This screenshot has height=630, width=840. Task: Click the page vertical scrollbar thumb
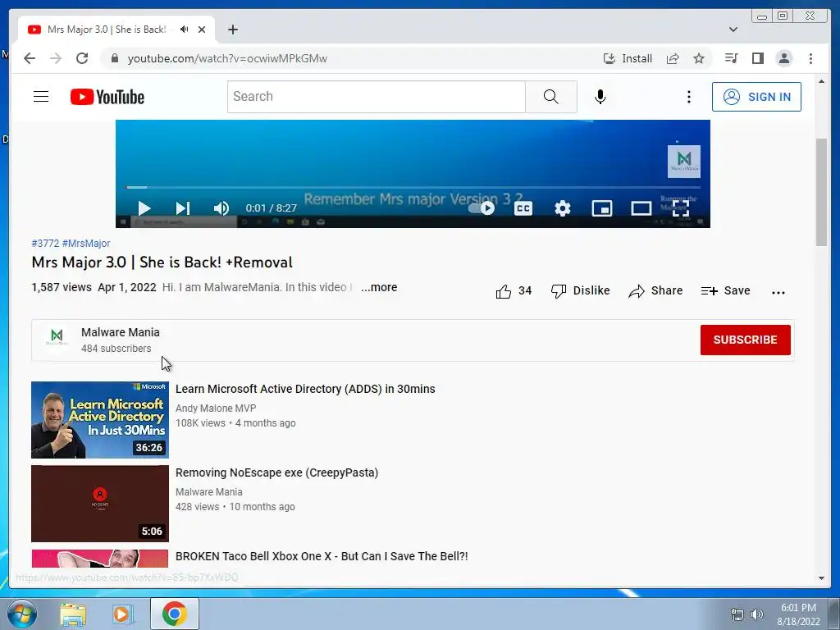coord(821,192)
